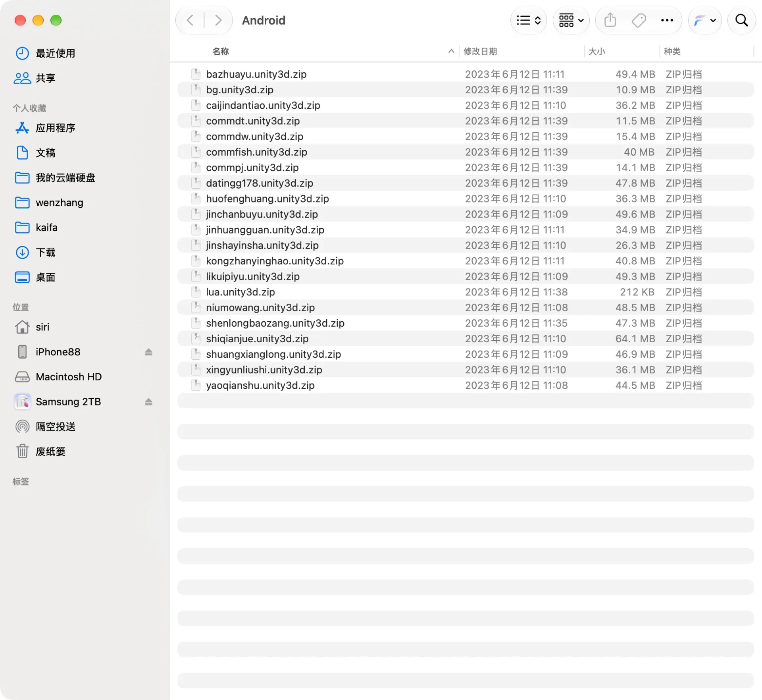Open the more actions ellipsis menu

coord(667,20)
